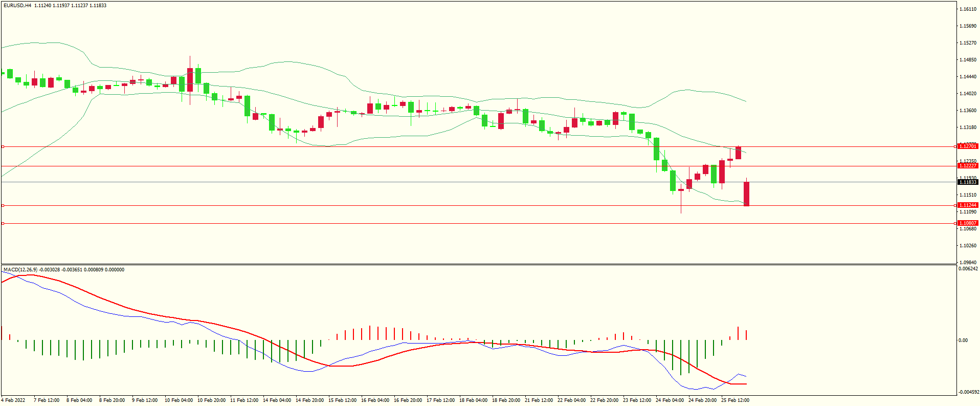
Task: Click the current price tag 1.11833
Action: coord(968,182)
